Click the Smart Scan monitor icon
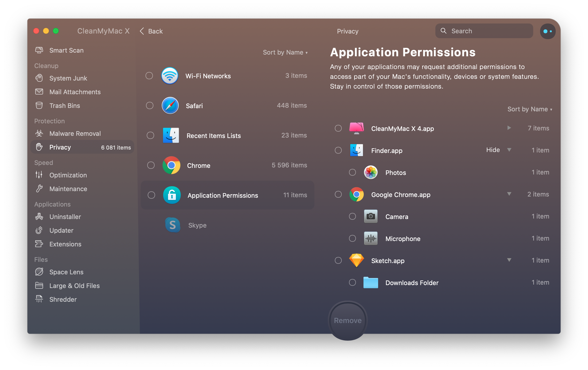This screenshot has width=588, height=370. (39, 50)
